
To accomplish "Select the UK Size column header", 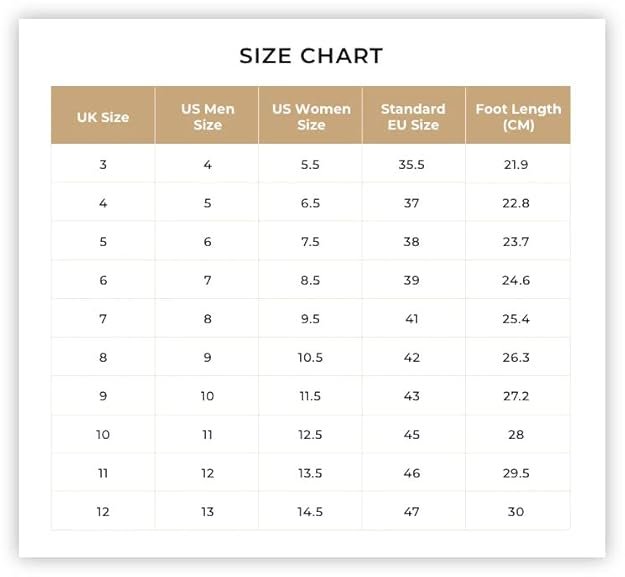I will point(103,117).
